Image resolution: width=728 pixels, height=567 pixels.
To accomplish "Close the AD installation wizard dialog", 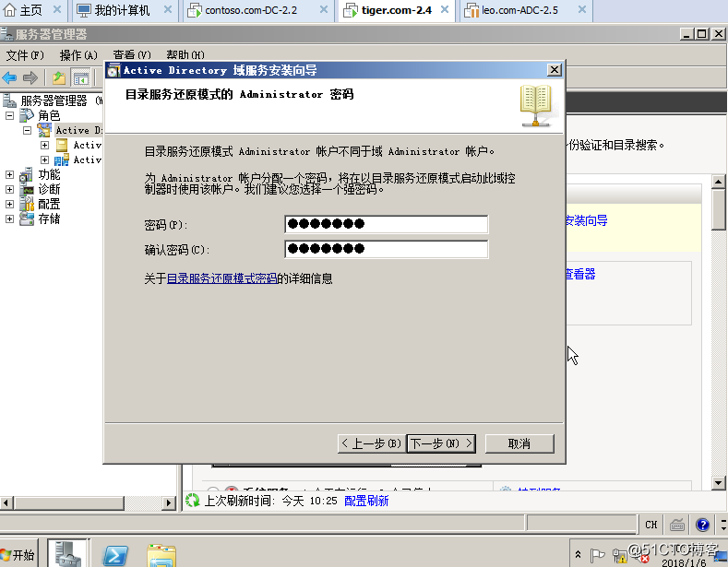I will [x=554, y=70].
